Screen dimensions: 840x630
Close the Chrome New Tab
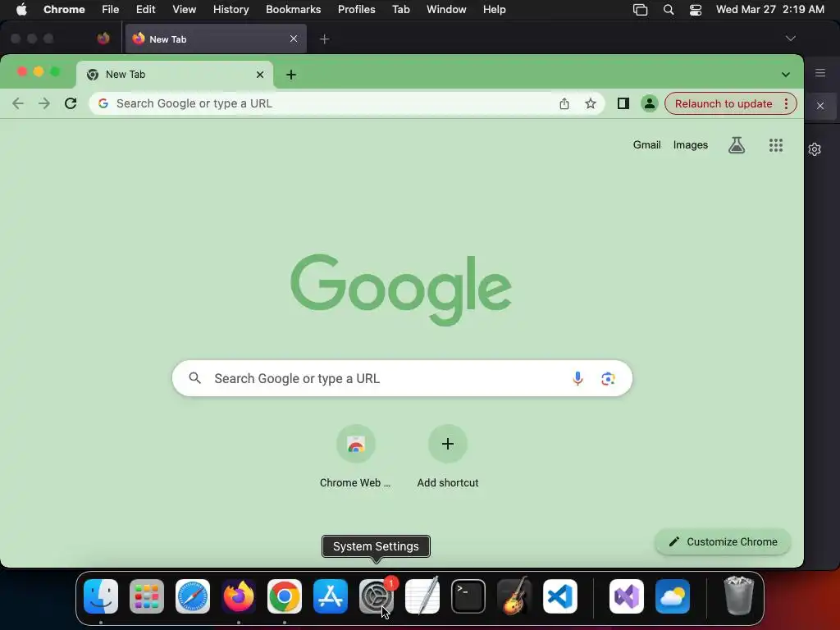260,75
